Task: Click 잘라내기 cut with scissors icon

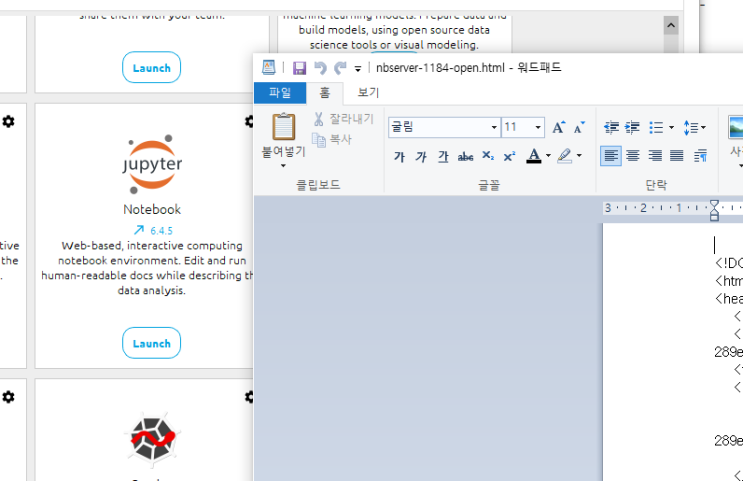Action: tap(344, 118)
